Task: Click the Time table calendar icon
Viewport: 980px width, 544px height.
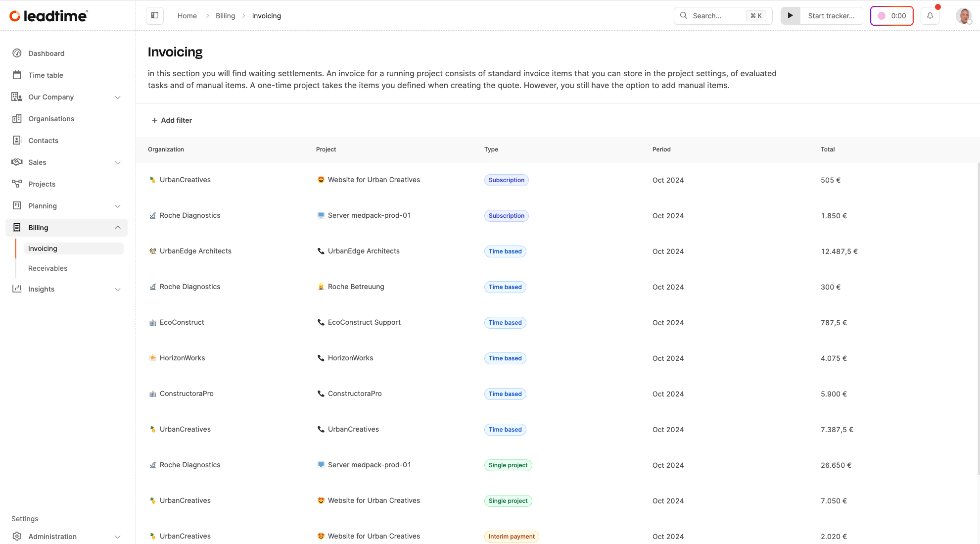Action: point(17,75)
